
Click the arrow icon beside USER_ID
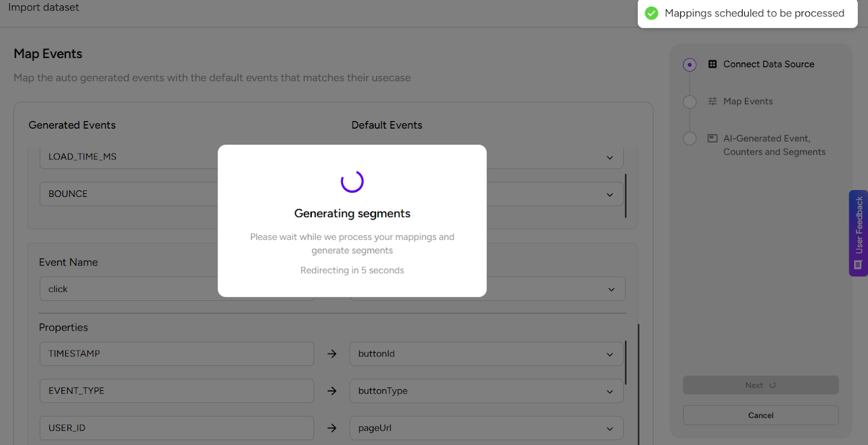tap(332, 428)
